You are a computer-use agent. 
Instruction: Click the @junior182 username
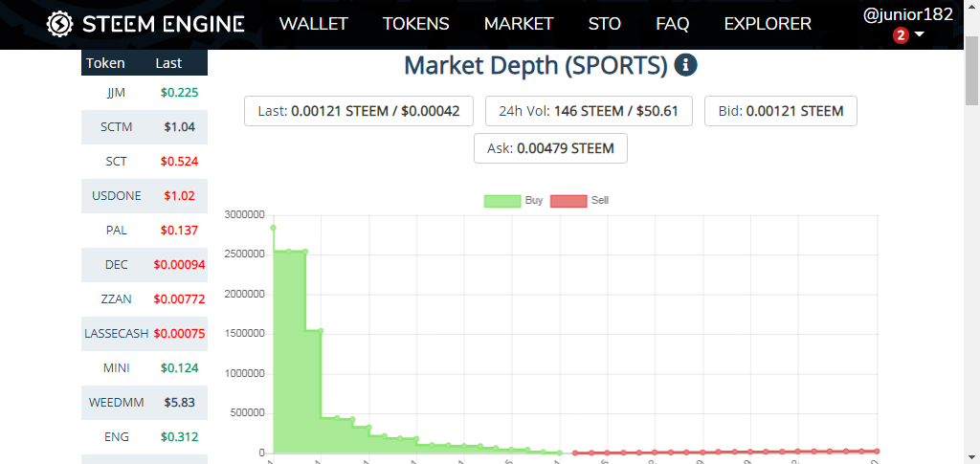907,15
